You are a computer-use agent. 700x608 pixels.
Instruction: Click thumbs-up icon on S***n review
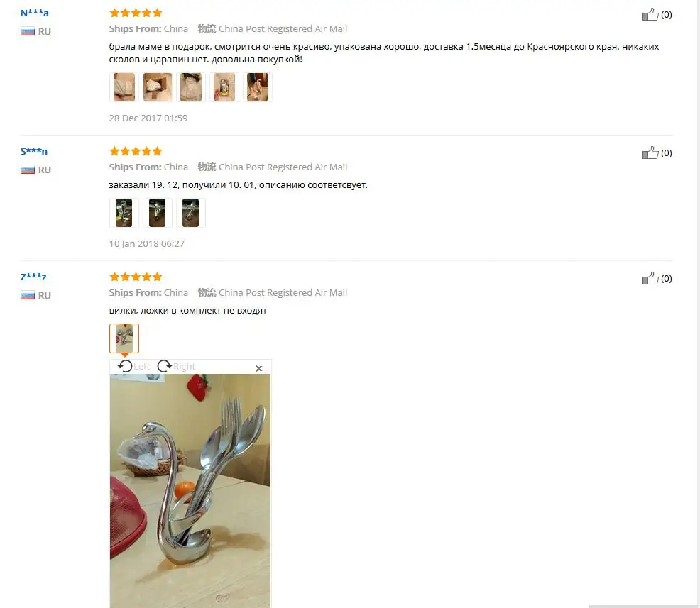pos(650,153)
